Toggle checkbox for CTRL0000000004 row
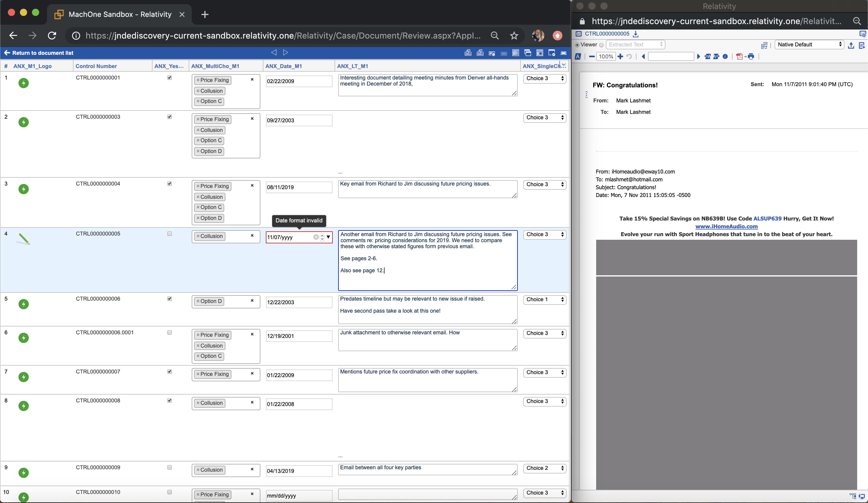This screenshot has height=503, width=868. (x=169, y=184)
